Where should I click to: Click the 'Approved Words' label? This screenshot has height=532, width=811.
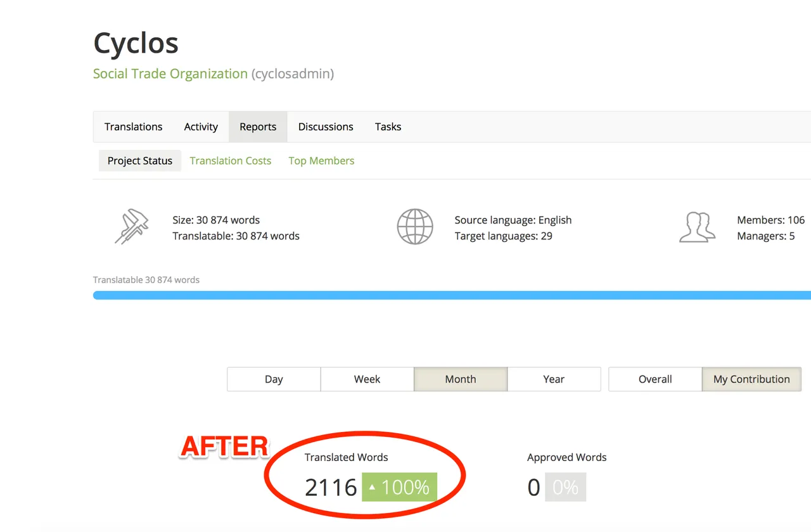coord(566,457)
